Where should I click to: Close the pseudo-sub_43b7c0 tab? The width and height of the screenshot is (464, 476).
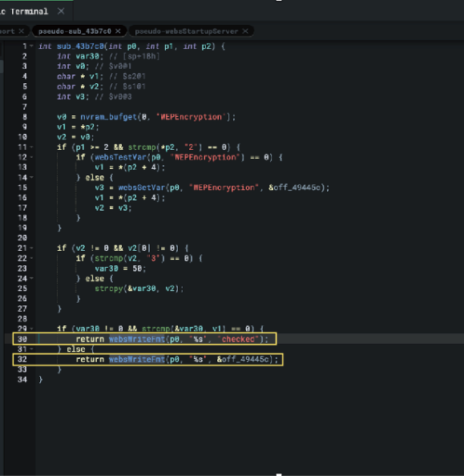click(118, 31)
